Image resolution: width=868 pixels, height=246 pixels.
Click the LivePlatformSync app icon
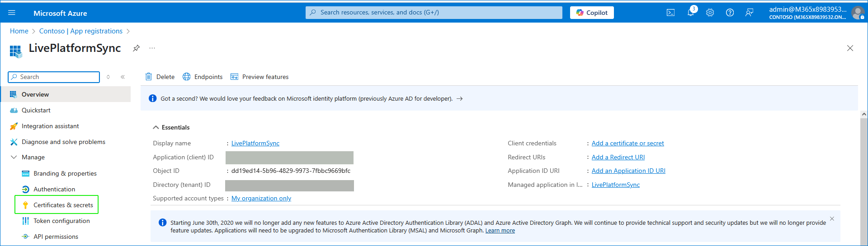(x=16, y=51)
